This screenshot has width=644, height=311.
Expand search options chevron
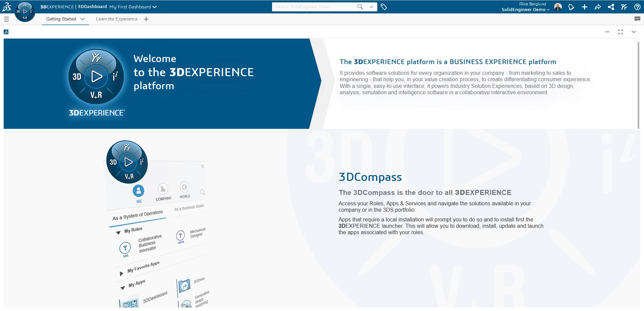click(371, 7)
